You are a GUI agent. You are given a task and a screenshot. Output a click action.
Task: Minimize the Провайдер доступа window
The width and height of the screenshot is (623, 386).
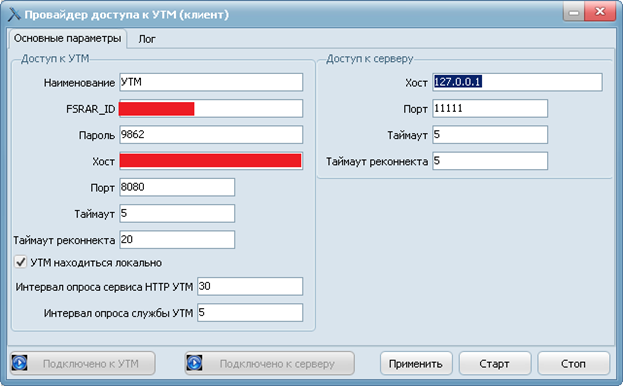pyautogui.click(x=574, y=13)
